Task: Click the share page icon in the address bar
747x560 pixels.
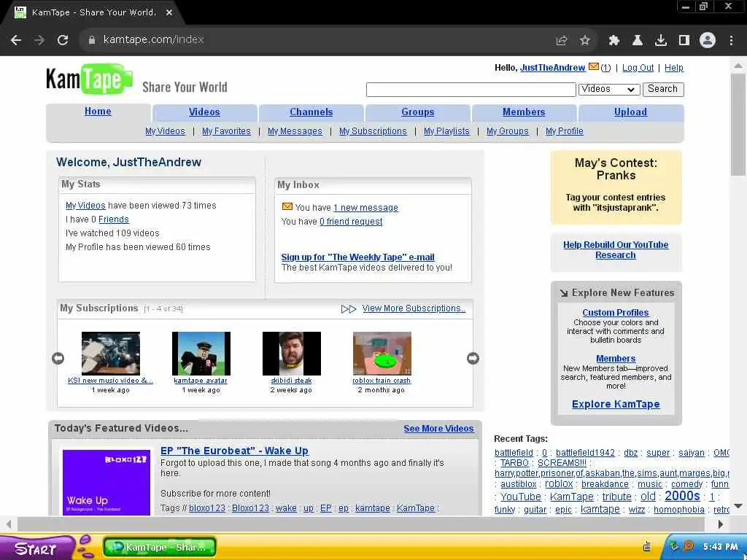Action: 562,41
